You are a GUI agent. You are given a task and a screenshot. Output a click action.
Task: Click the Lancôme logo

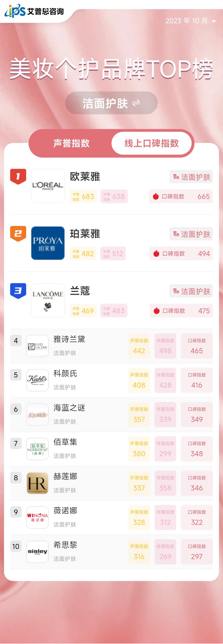[48, 300]
